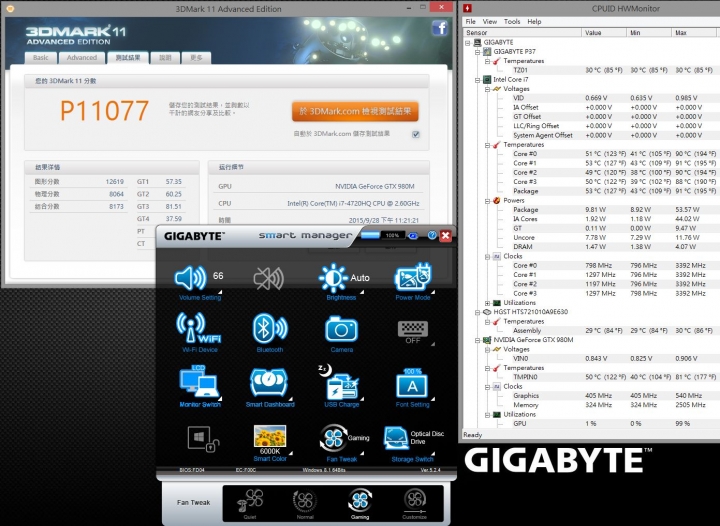
Task: Open the Tools menu in HWMonitor
Action: point(512,22)
